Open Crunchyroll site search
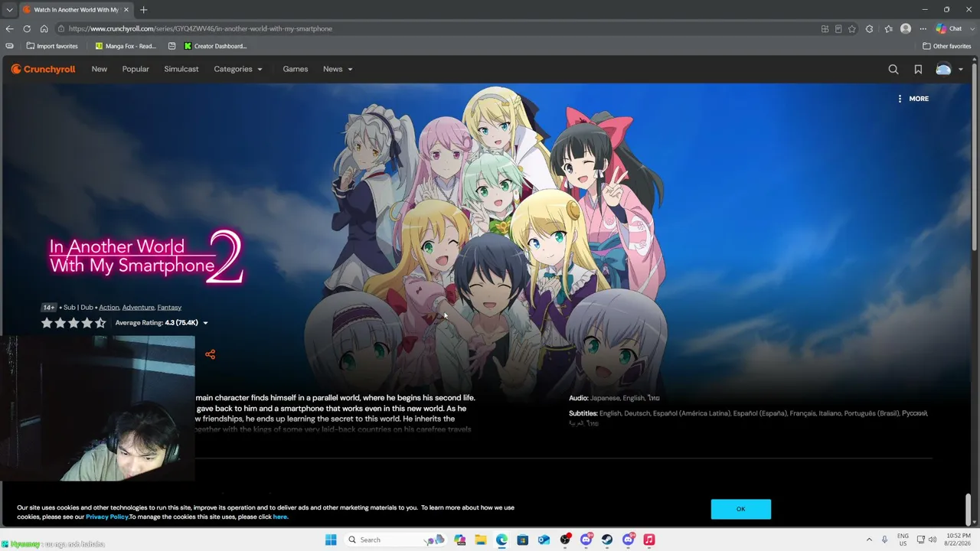The height and width of the screenshot is (551, 980). [x=893, y=69]
